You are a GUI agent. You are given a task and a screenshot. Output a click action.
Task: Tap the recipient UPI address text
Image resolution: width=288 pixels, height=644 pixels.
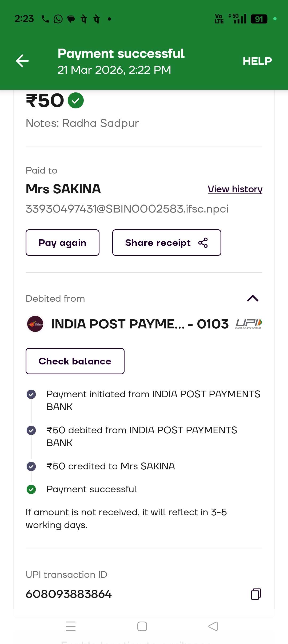coord(127,209)
